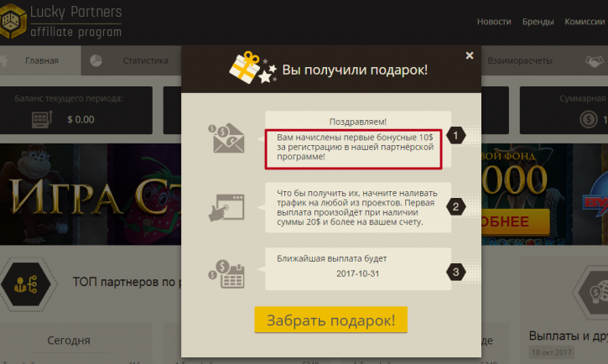Open the Комиссии menu item
This screenshot has height=364, width=608.
(x=585, y=22)
